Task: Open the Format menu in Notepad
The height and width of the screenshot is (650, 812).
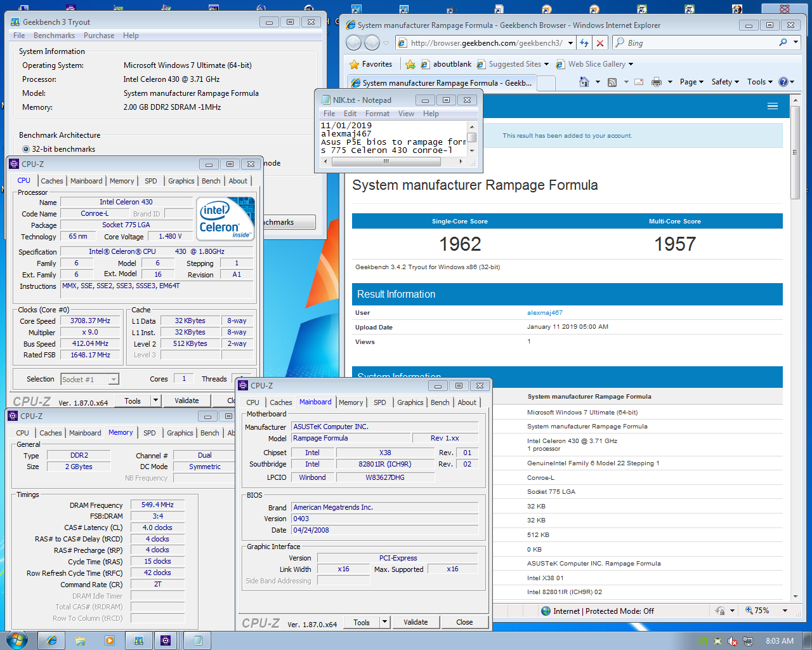Action: 377,114
